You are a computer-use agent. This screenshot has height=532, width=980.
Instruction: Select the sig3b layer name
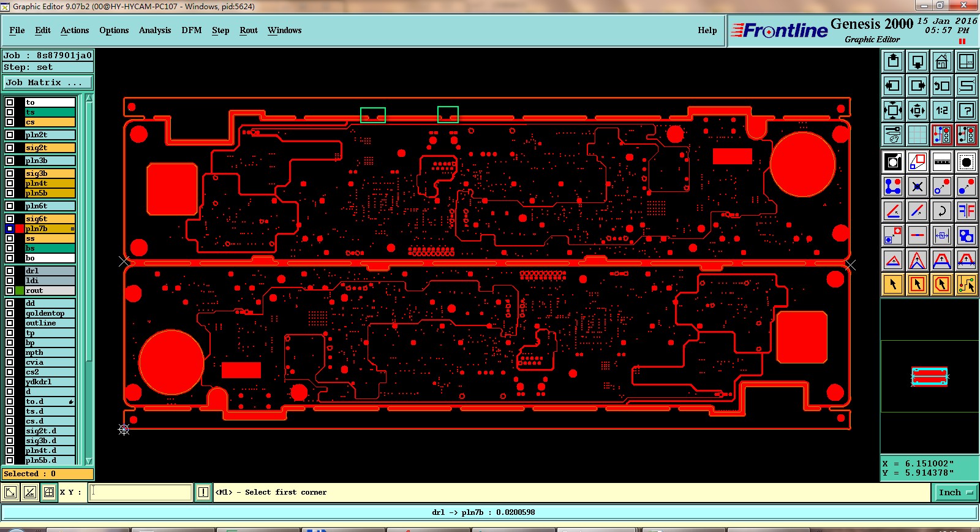pos(50,173)
